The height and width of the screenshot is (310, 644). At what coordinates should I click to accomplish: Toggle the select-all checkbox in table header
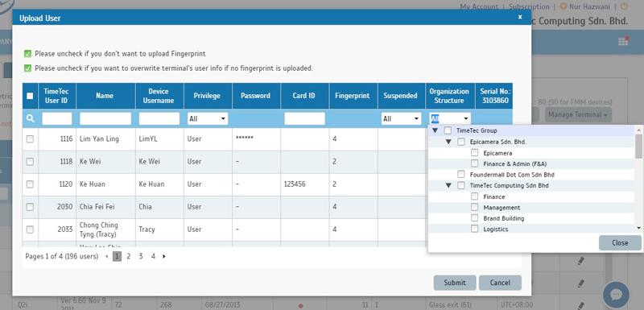30,96
